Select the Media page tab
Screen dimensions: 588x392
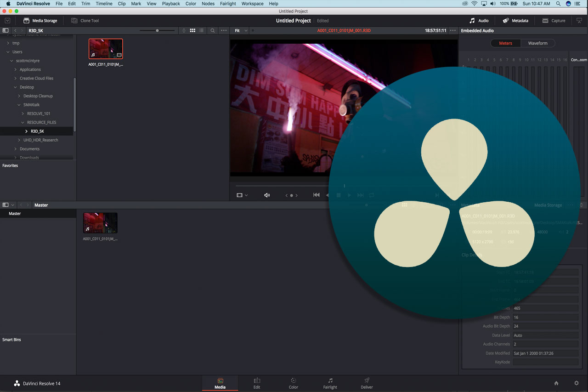pos(220,383)
